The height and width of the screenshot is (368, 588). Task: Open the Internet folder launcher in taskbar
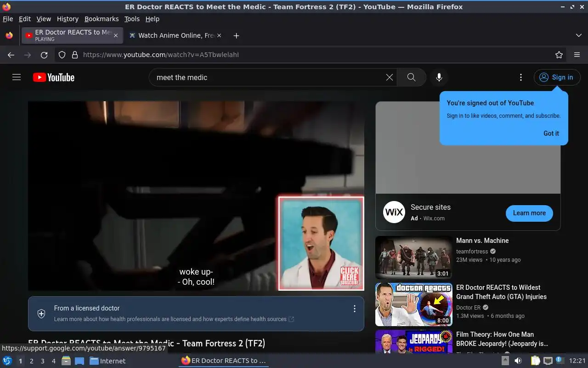108,361
